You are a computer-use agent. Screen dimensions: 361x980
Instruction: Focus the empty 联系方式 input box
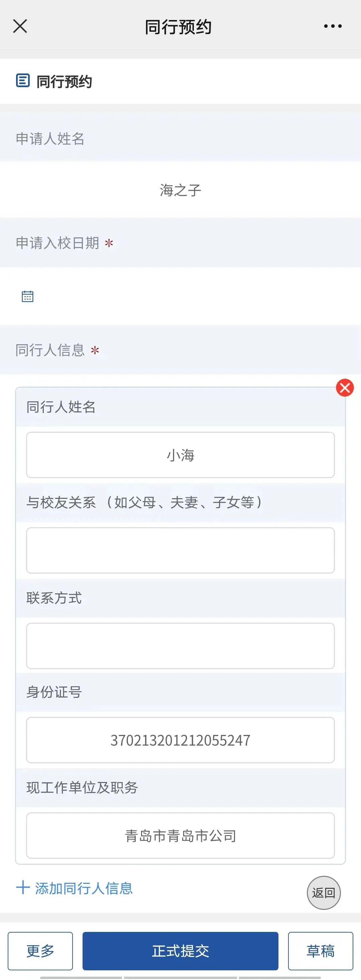coord(180,645)
